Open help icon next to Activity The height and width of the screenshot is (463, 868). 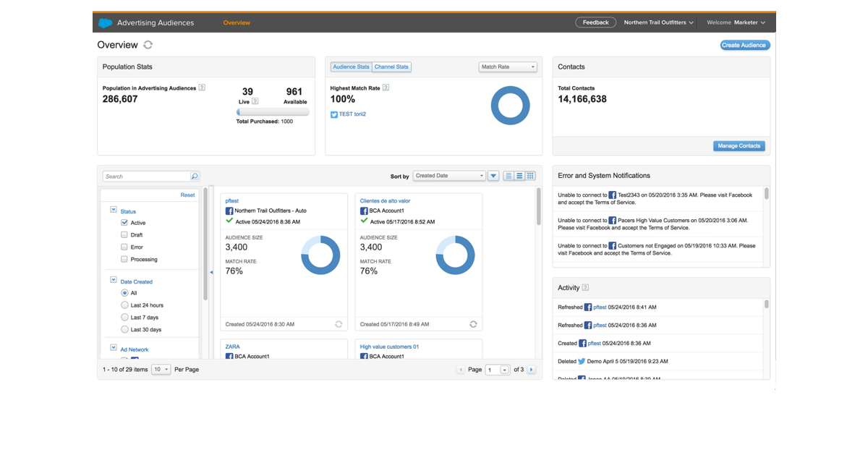click(x=585, y=288)
